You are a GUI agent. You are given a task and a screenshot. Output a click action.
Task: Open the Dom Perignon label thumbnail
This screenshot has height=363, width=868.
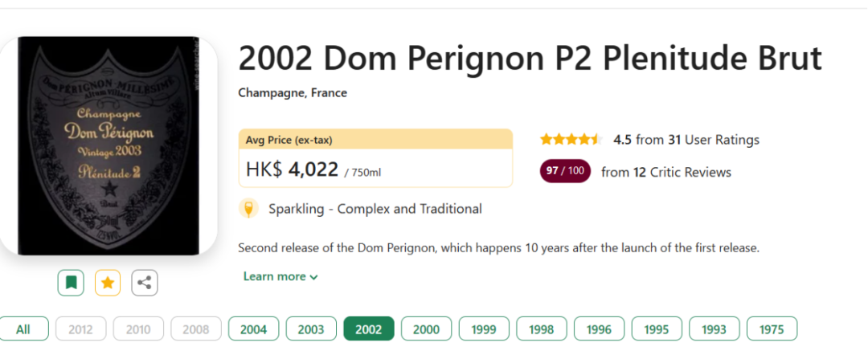click(x=108, y=146)
